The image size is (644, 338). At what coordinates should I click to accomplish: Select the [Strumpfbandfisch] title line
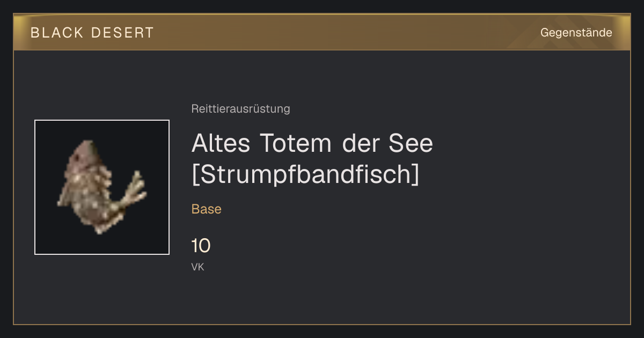click(305, 174)
